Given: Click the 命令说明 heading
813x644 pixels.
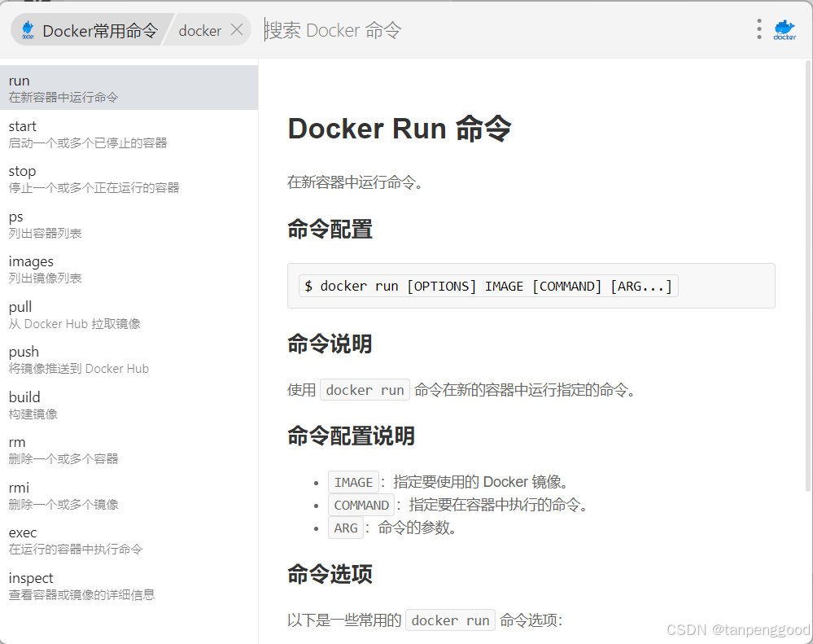Looking at the screenshot, I should click(x=330, y=344).
